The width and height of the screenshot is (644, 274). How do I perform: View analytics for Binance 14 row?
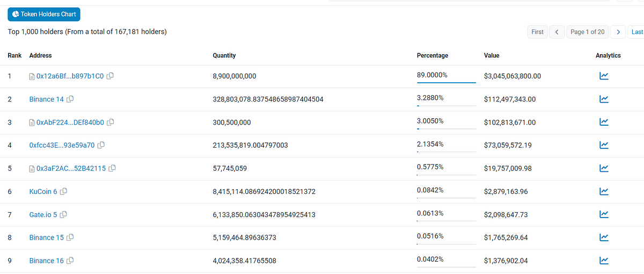click(604, 99)
